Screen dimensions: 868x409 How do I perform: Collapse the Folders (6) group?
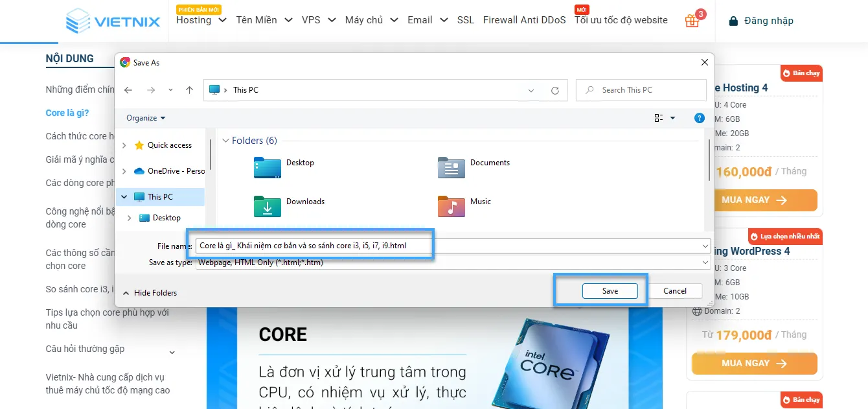[225, 141]
